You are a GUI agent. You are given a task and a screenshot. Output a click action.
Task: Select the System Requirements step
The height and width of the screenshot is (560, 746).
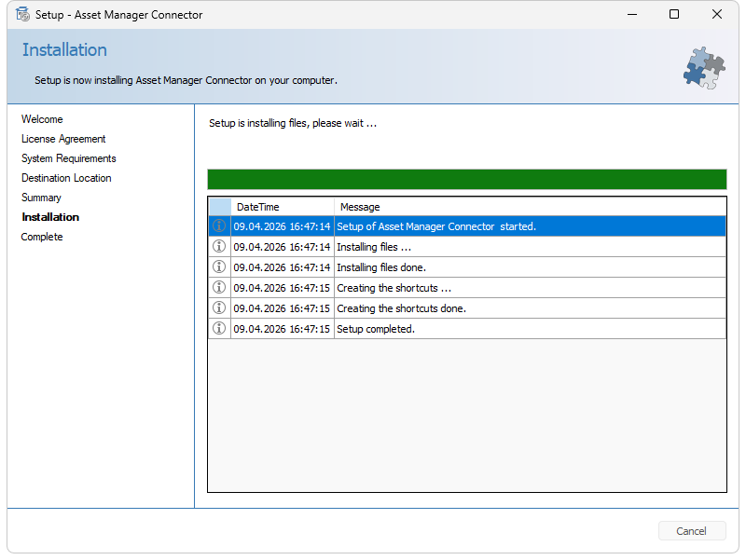coord(68,158)
